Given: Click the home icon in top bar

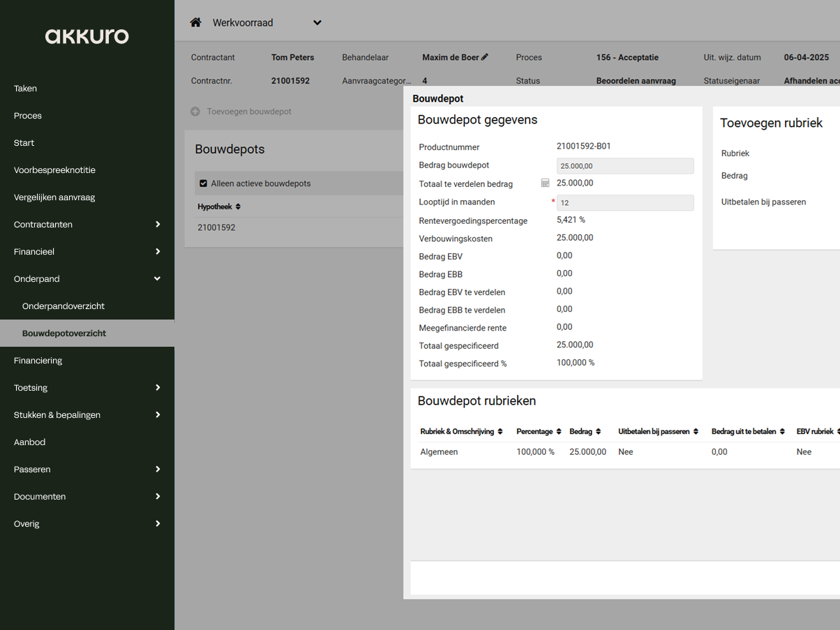Looking at the screenshot, I should point(195,22).
